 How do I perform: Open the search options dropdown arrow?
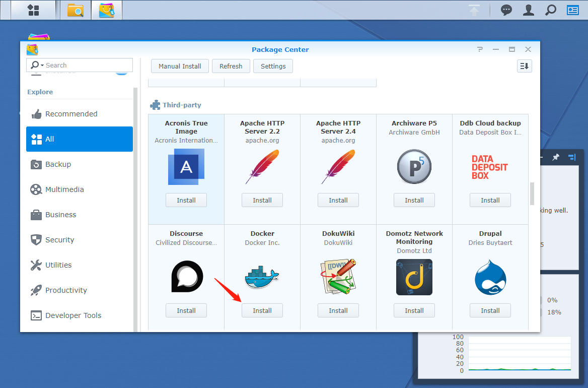(x=42, y=66)
